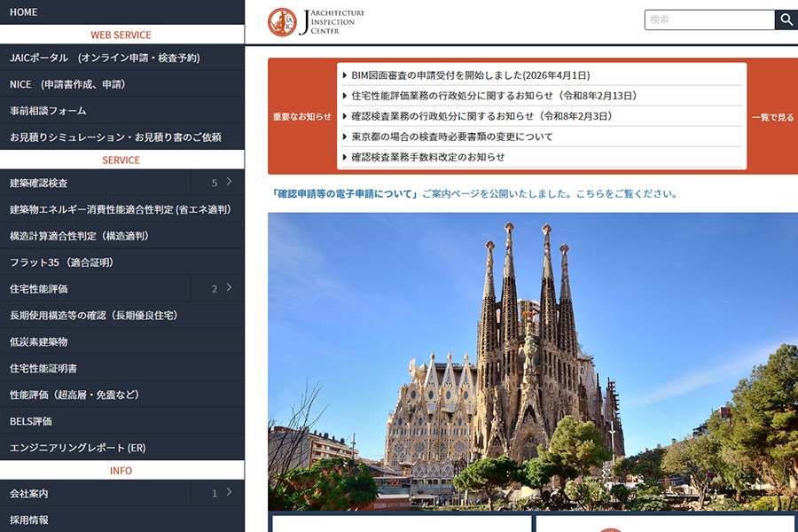Viewport: 798px width, 532px height.
Task: Open the BELS評価 menu item
Action: pyautogui.click(x=31, y=421)
